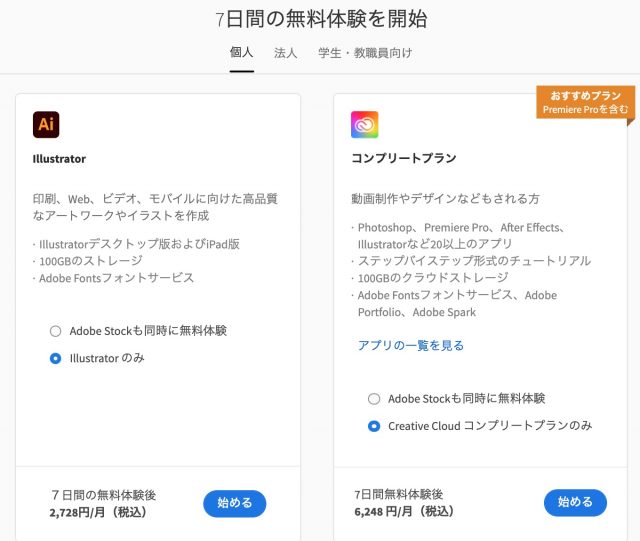This screenshot has width=640, height=541.
Task: Choose the Illustrator のみ radio button
Action: click(56, 358)
